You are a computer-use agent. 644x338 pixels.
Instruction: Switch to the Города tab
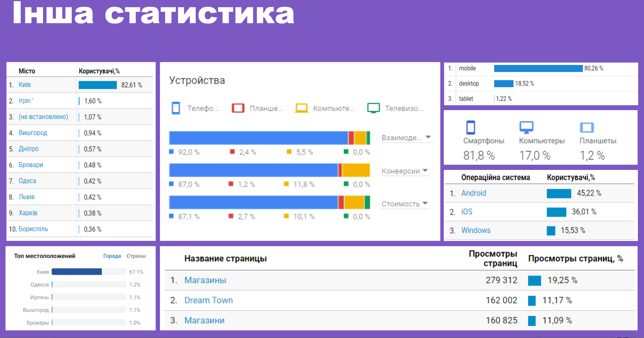[x=112, y=256]
